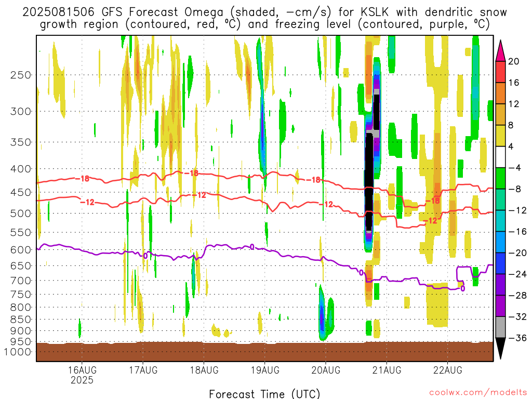Image resolution: width=532 pixels, height=399 pixels.
Task: Select the teal-green -8 to -12 color scale segment
Action: coord(500,199)
